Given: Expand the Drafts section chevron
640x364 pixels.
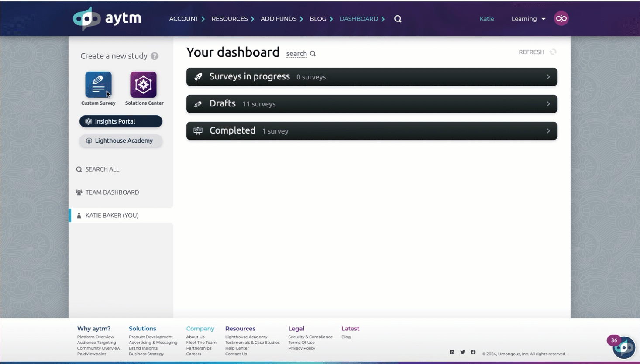Looking at the screenshot, I should pyautogui.click(x=548, y=104).
